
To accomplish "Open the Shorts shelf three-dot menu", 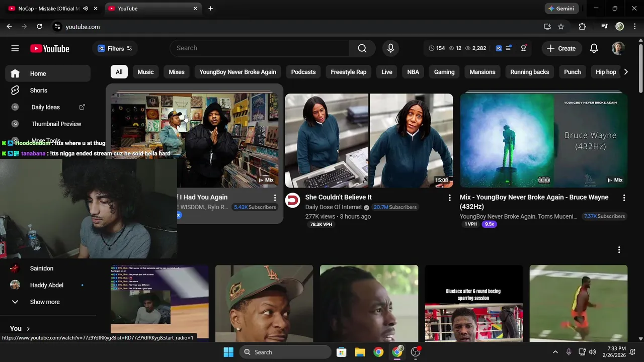I will tap(619, 250).
